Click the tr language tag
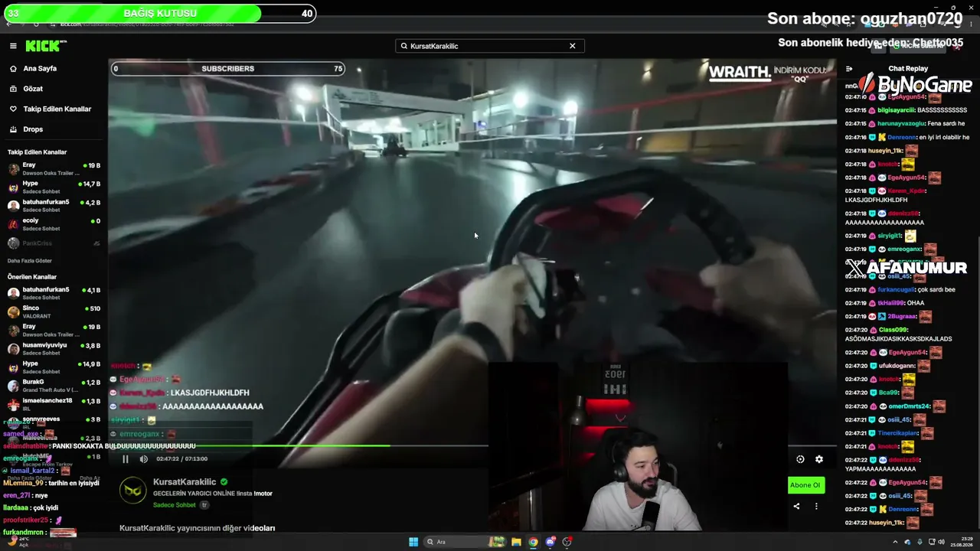The height and width of the screenshot is (551, 980). point(204,505)
